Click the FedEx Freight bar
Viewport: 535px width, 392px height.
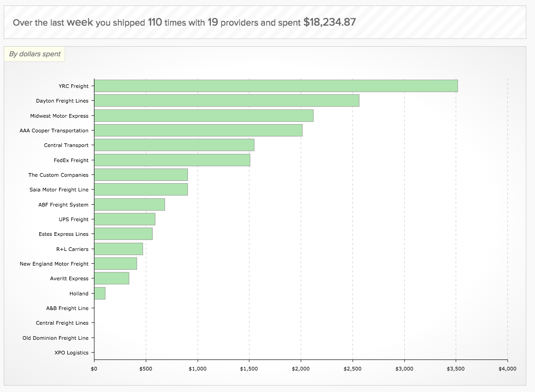(x=172, y=160)
